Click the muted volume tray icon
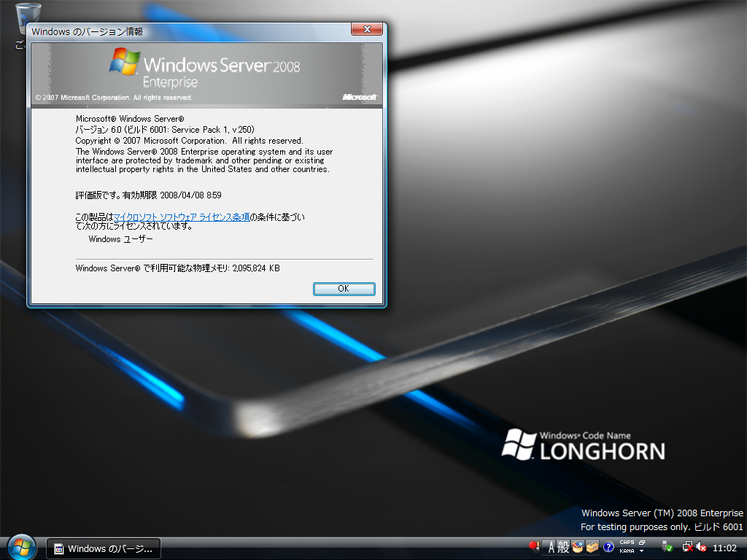The image size is (747, 560). pyautogui.click(x=701, y=547)
